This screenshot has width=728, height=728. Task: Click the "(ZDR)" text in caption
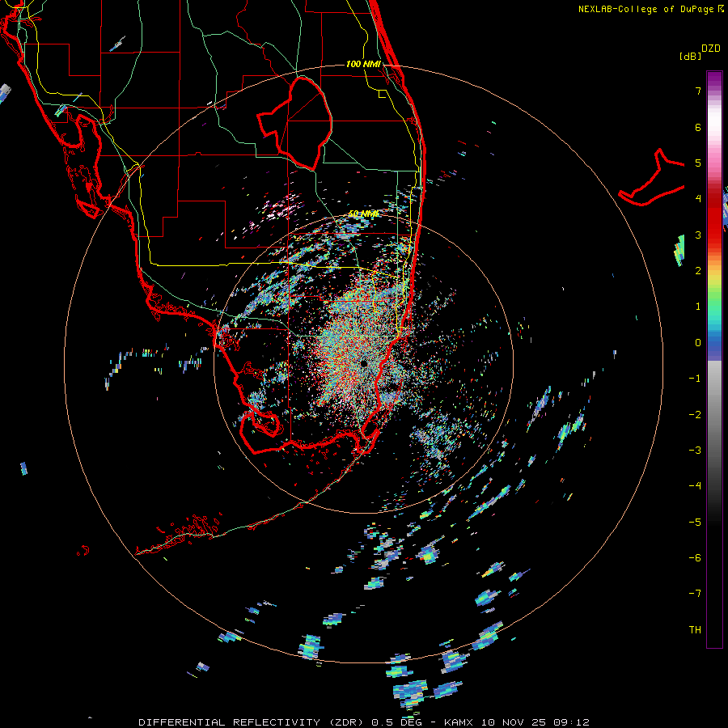(x=347, y=722)
